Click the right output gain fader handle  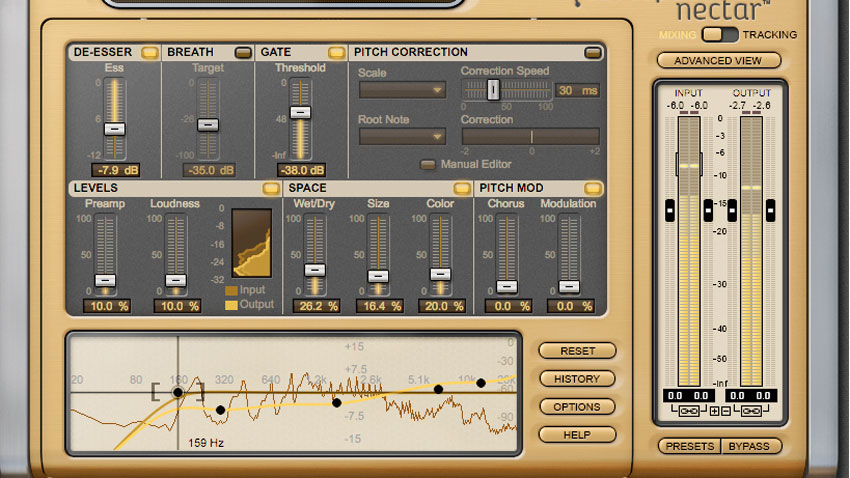tap(770, 210)
